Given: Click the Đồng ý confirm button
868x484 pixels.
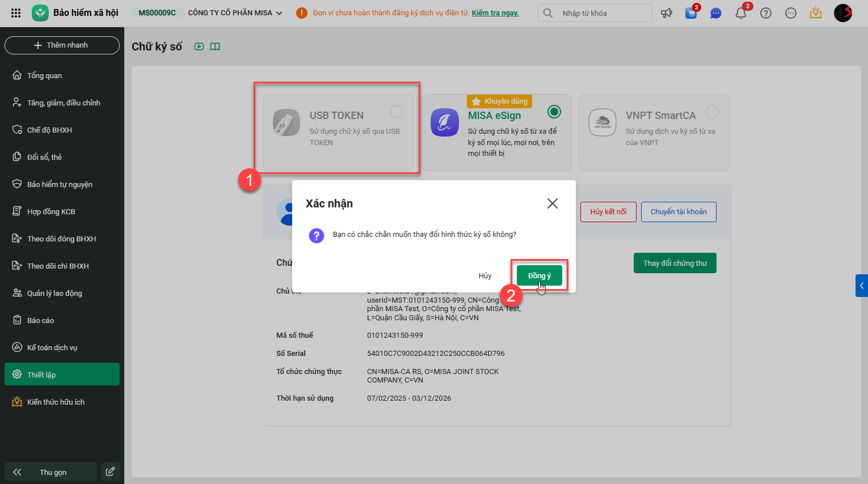Looking at the screenshot, I should [540, 275].
